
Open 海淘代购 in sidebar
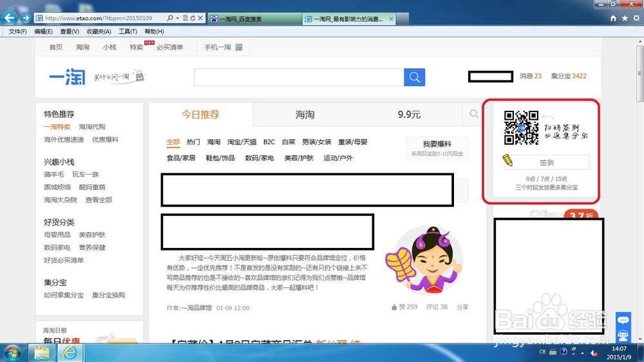tap(92, 127)
